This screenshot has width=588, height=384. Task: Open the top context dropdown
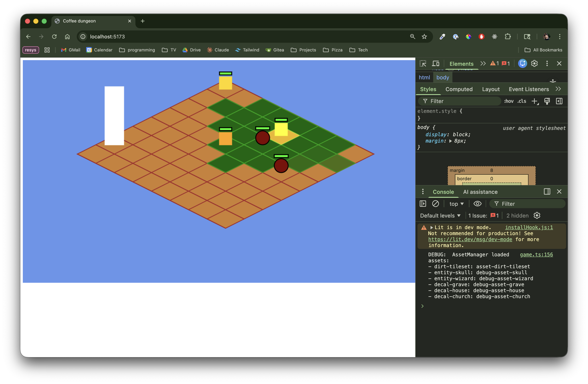(456, 204)
